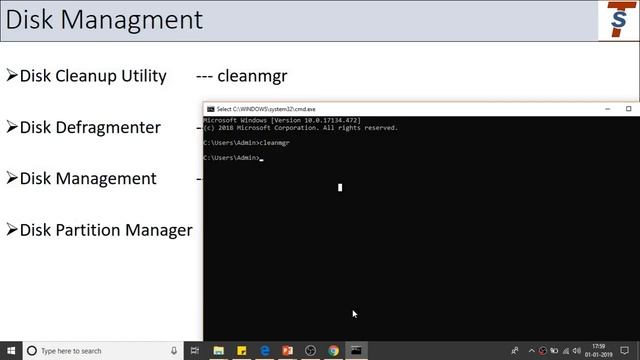Open the volume speaker icon
This screenshot has height=360, width=640.
[x=576, y=351]
